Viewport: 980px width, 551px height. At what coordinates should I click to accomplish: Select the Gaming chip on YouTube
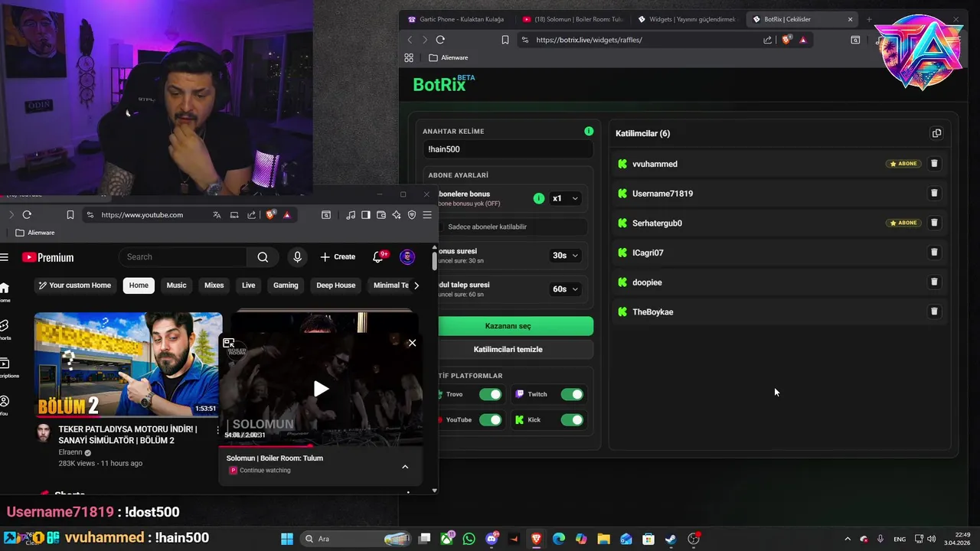click(x=286, y=285)
